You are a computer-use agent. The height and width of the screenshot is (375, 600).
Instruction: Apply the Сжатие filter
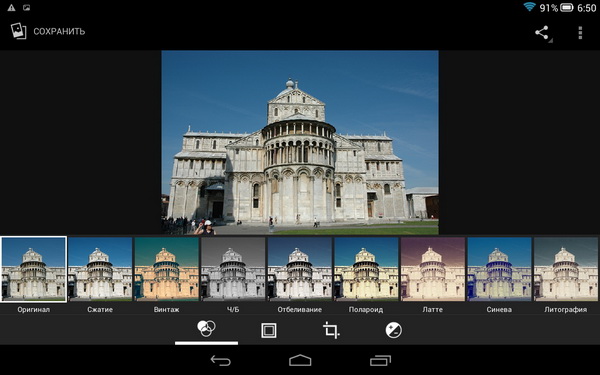(100, 269)
